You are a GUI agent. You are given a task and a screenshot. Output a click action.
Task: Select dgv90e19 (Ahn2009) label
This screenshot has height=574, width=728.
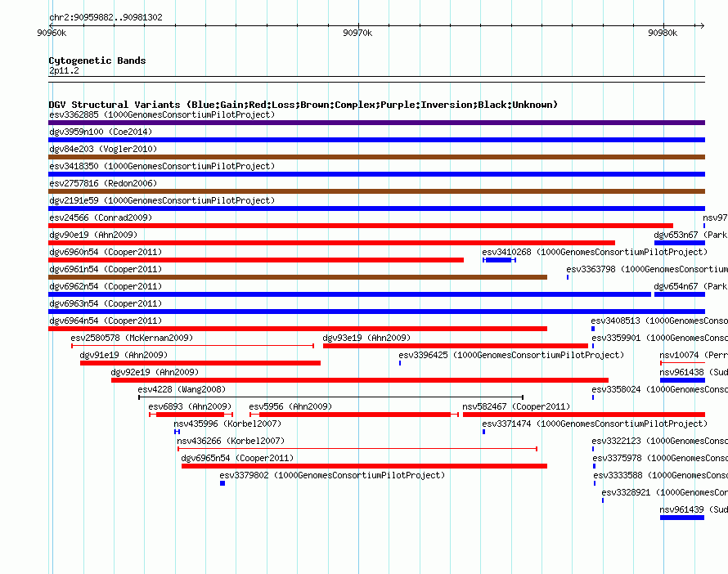[x=93, y=235]
